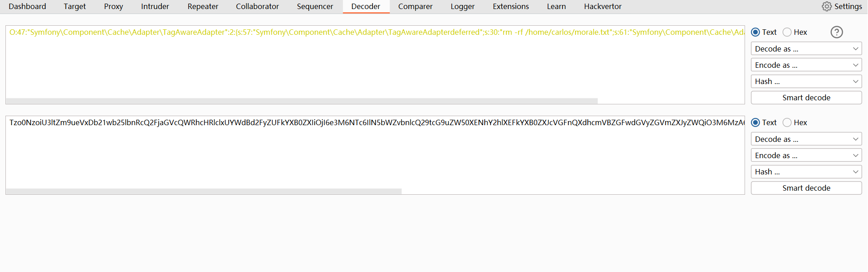This screenshot has width=868, height=272.
Task: Switch to the Extensions tab
Action: tap(511, 6)
